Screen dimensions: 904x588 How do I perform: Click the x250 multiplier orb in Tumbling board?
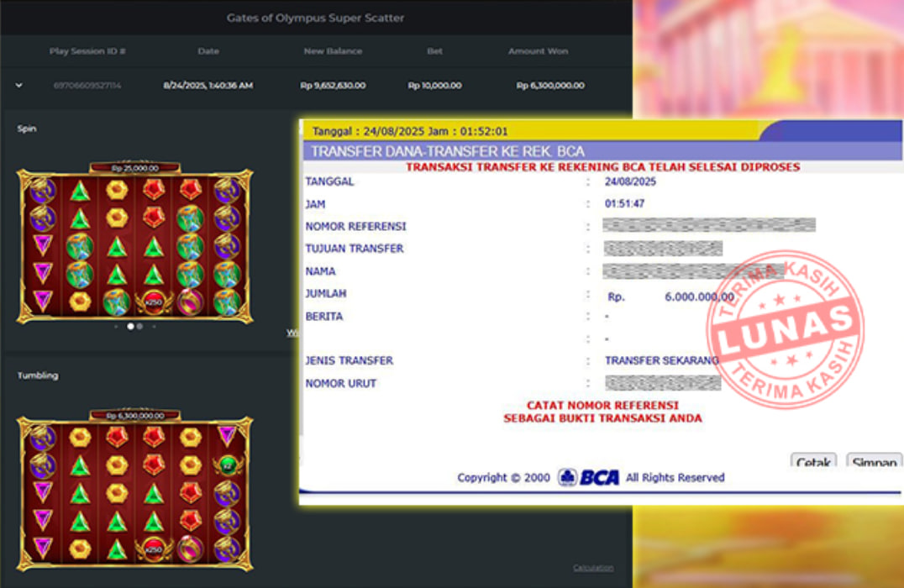154,549
